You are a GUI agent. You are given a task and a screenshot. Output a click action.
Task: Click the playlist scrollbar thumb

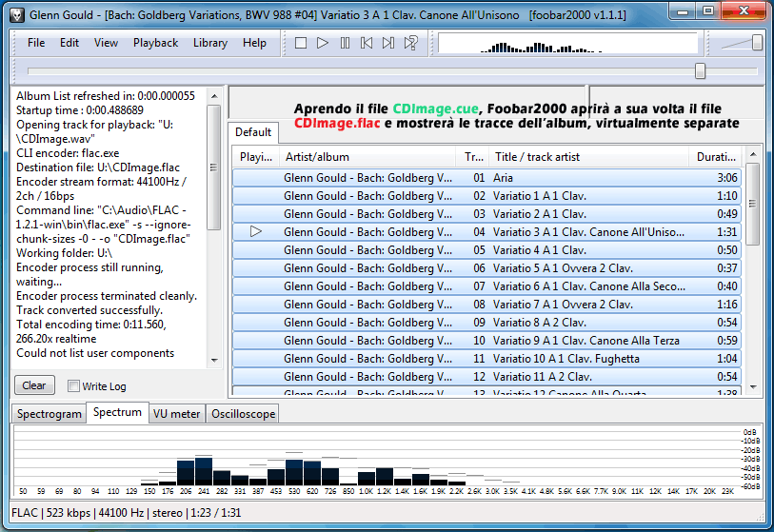point(753,204)
